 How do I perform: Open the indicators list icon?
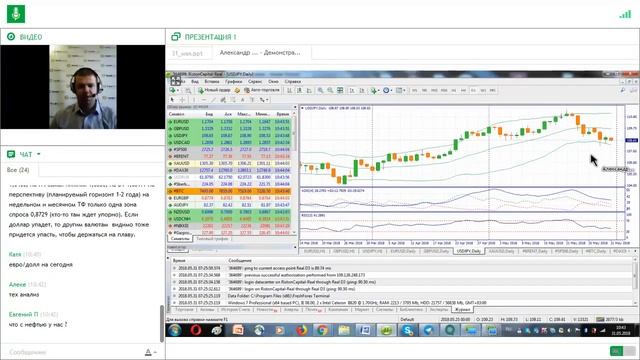tap(374, 90)
